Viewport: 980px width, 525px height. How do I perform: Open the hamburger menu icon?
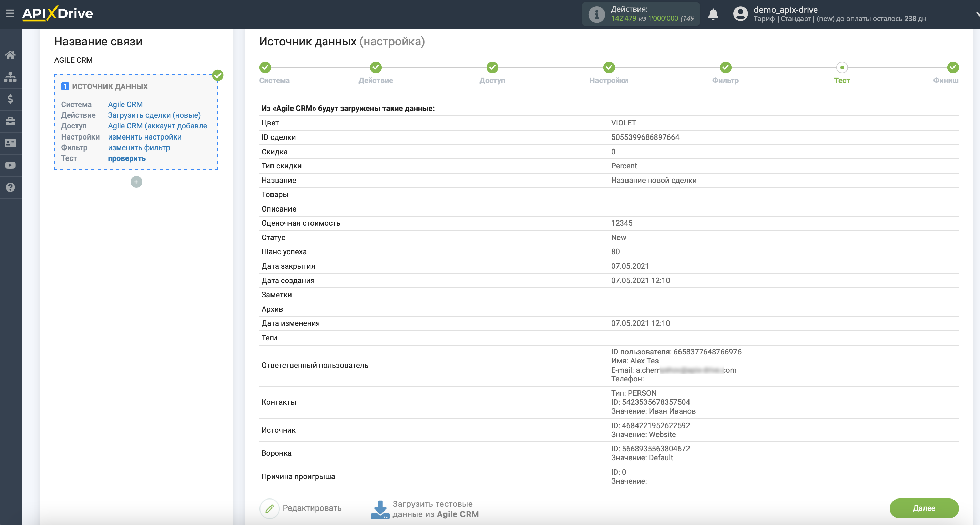pyautogui.click(x=10, y=14)
